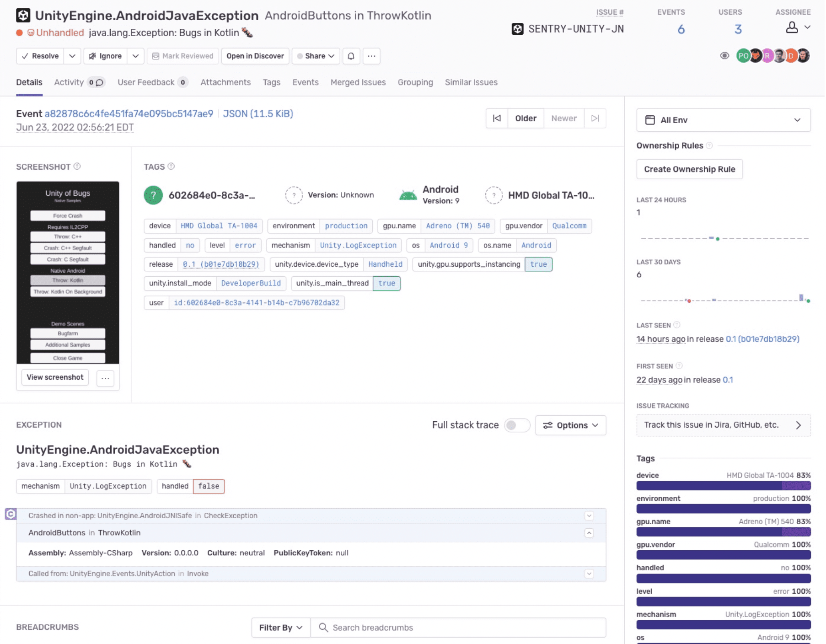Open the Filter By breadcrumbs dropdown

(281, 628)
